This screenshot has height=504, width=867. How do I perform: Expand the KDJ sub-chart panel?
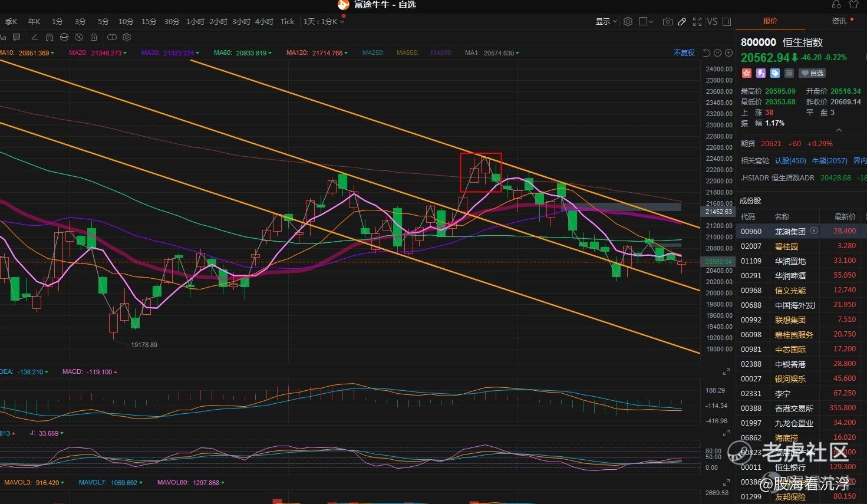[x=726, y=433]
